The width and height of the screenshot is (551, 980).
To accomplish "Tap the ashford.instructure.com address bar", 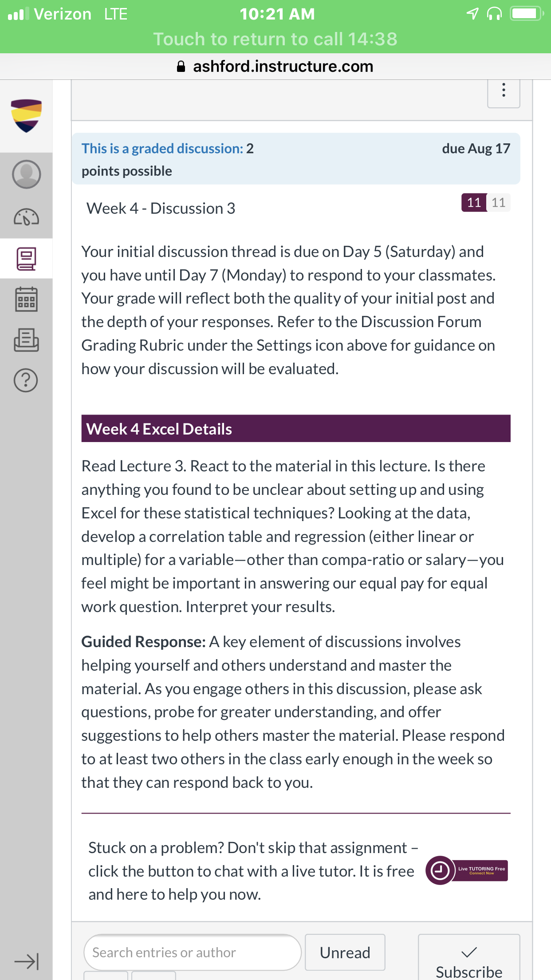I will [x=275, y=67].
